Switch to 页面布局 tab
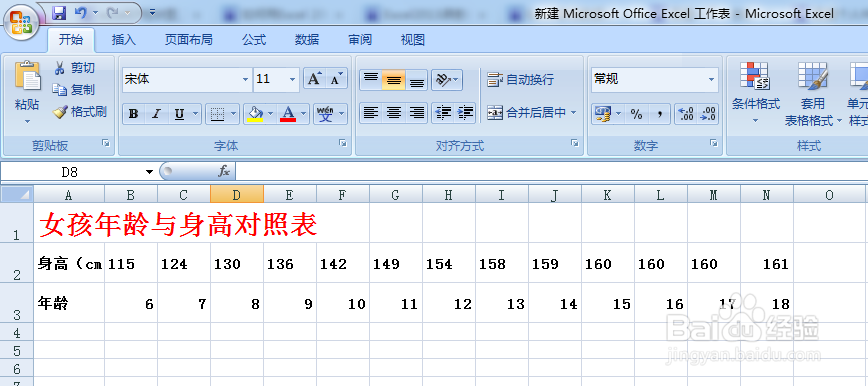The image size is (868, 386). (189, 39)
